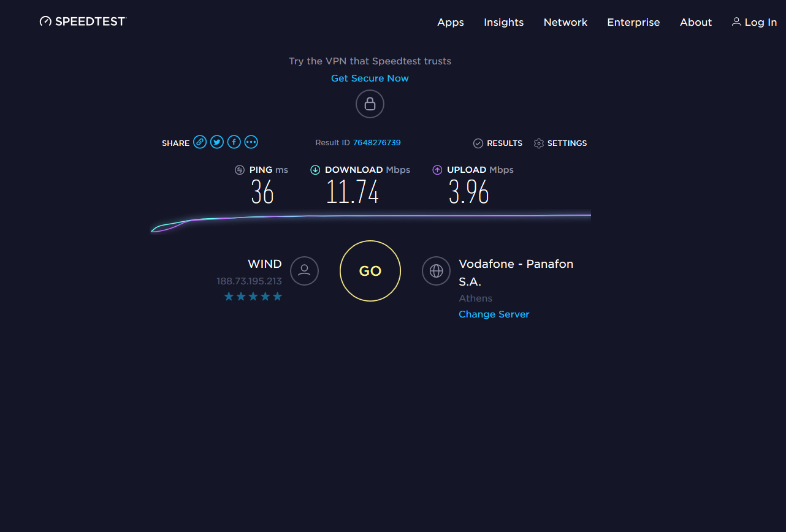Open result ID 7648276739 link

click(x=376, y=143)
